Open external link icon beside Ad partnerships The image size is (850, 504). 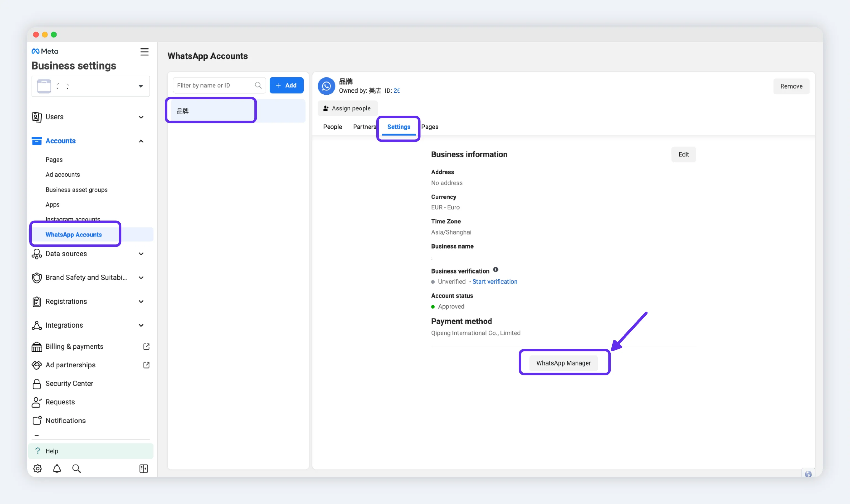tap(146, 365)
